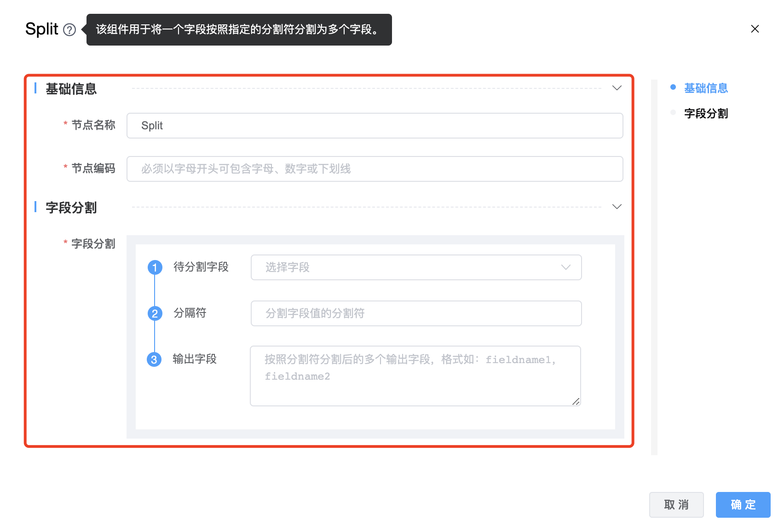The height and width of the screenshot is (532, 784).
Task: Jump to 字段分割 in the side navigation
Action: tap(706, 113)
